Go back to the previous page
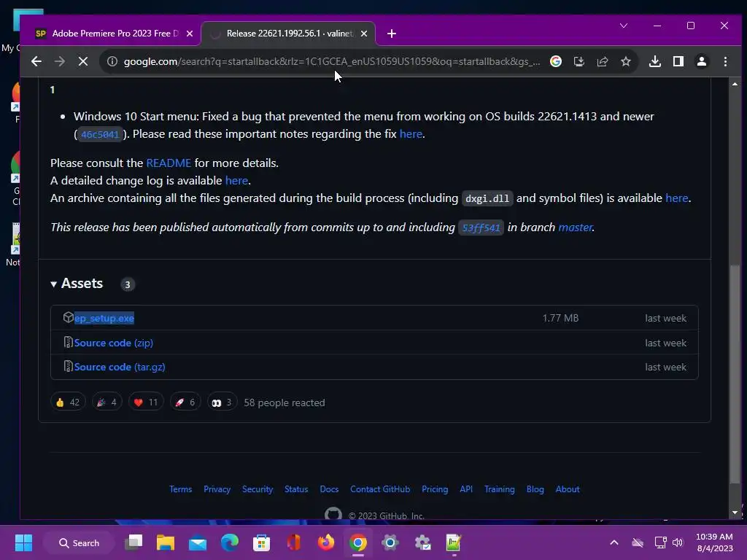 (36, 61)
